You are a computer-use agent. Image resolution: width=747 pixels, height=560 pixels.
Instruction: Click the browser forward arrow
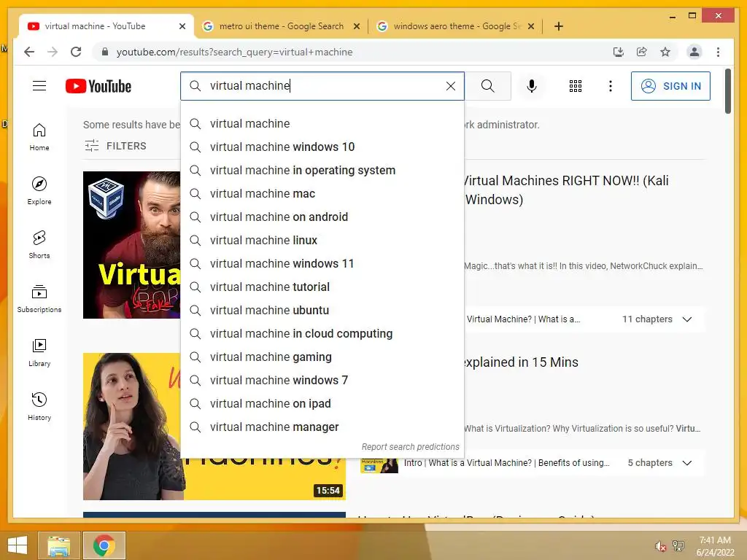[53, 52]
